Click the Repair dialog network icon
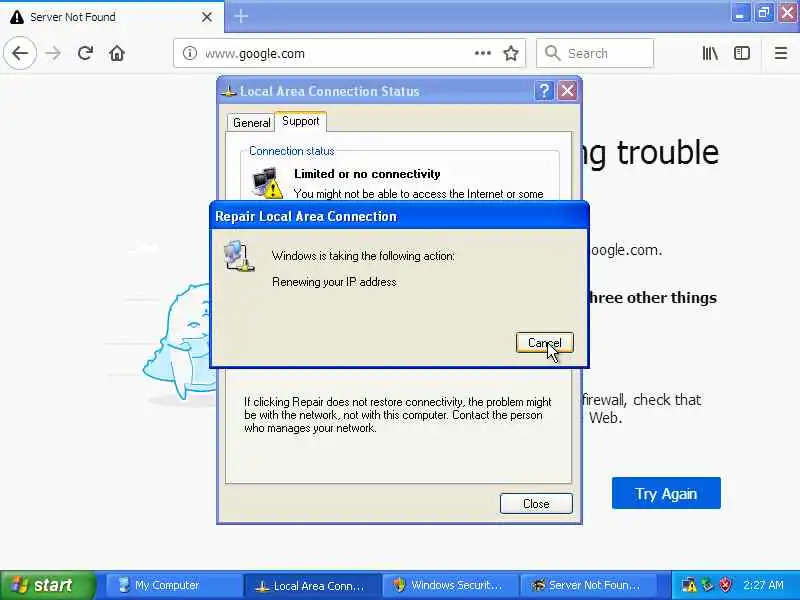The height and width of the screenshot is (600, 800). [239, 256]
